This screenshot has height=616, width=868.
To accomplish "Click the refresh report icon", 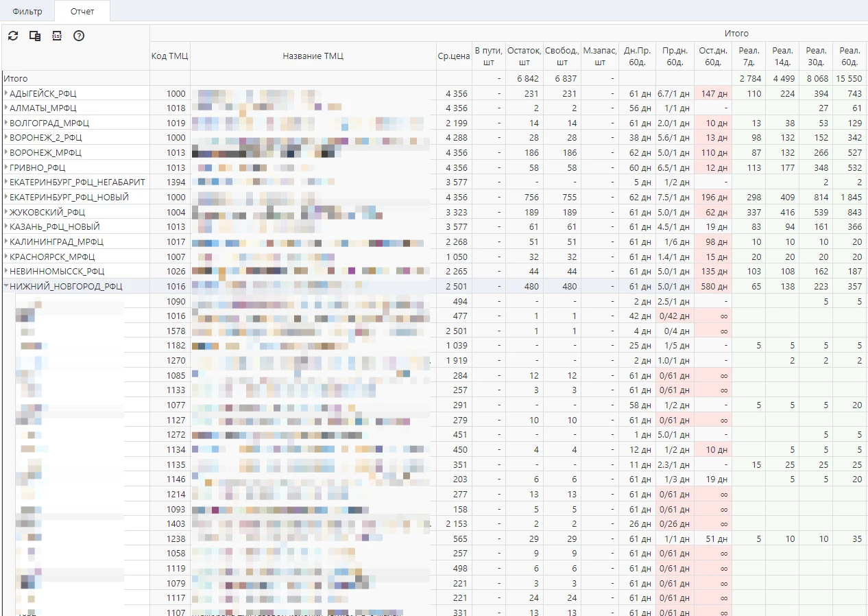I will pyautogui.click(x=13, y=36).
